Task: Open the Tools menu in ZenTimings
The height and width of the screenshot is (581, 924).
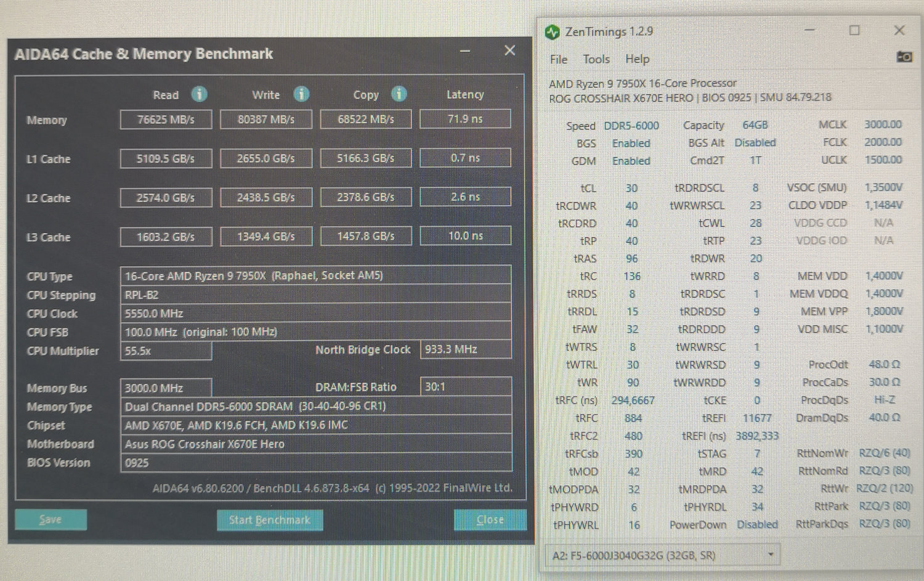Action: (596, 59)
